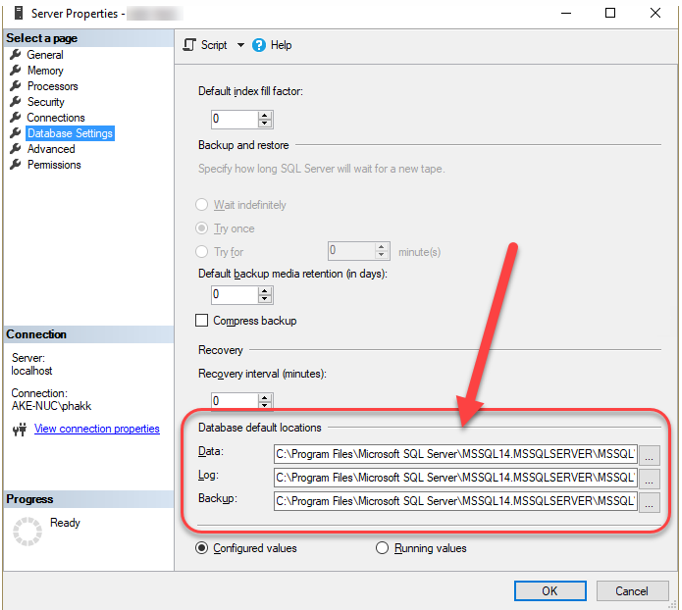Image resolution: width=682 pixels, height=610 pixels.
Task: Browse for the Backup default location
Action: pyautogui.click(x=650, y=501)
